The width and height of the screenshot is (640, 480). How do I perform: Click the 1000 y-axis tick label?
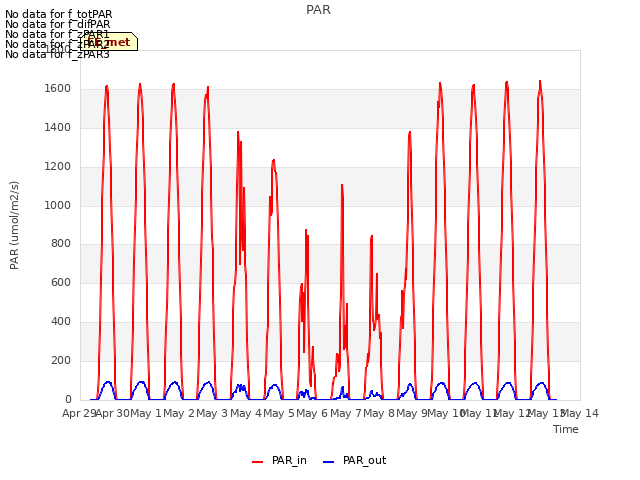pyautogui.click(x=58, y=205)
